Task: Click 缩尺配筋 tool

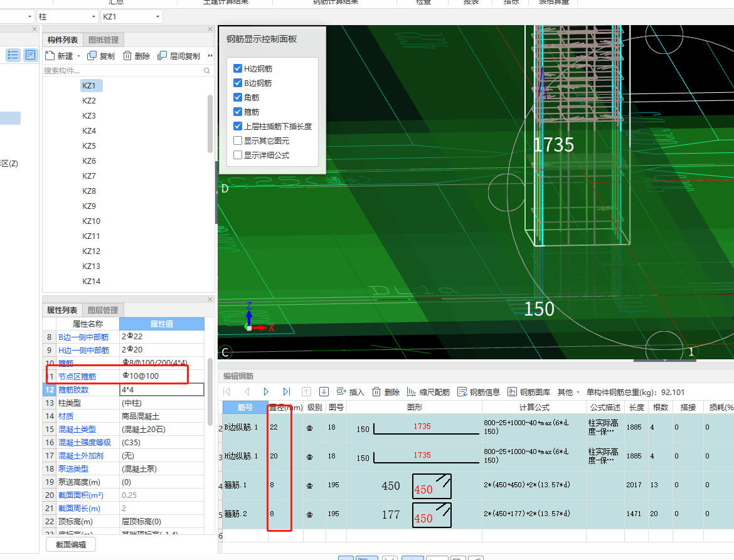Action: [x=428, y=392]
